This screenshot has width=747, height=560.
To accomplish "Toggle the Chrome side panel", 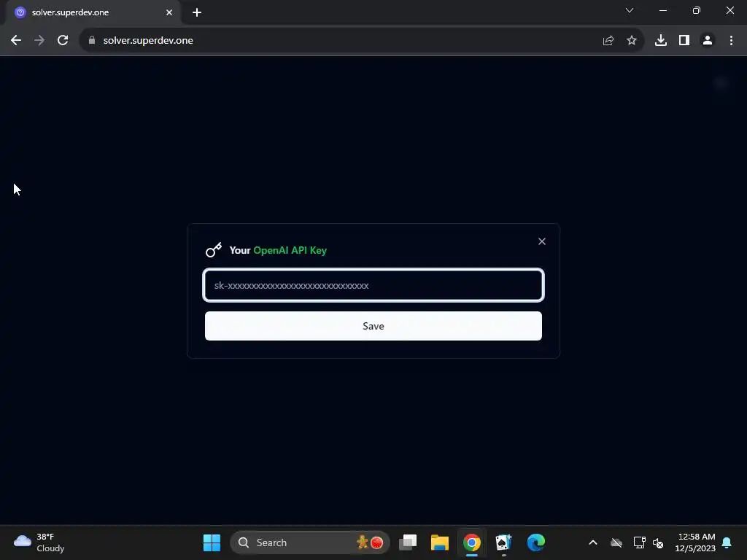I will [x=684, y=41].
